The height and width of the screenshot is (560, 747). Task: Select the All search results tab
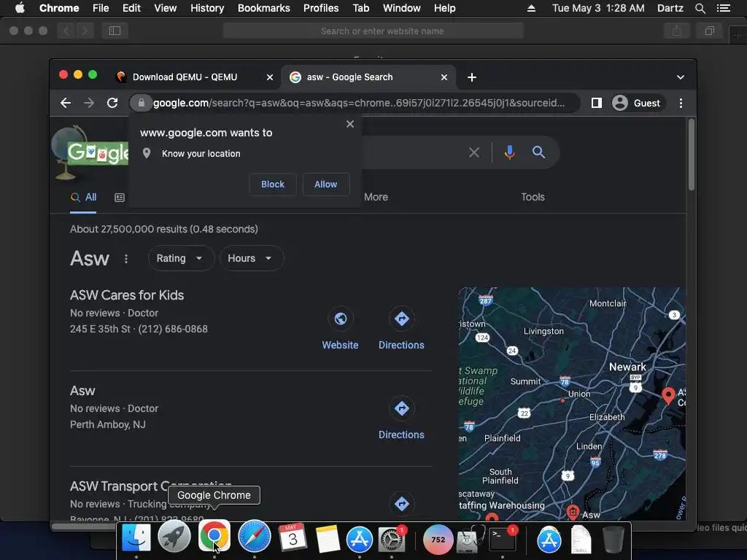[x=83, y=197]
